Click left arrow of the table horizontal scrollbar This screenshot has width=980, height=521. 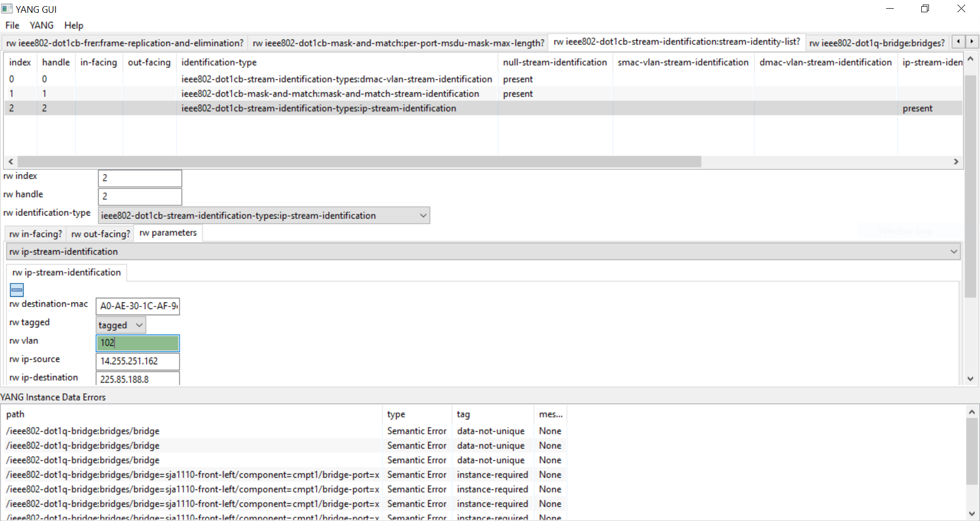(10, 161)
